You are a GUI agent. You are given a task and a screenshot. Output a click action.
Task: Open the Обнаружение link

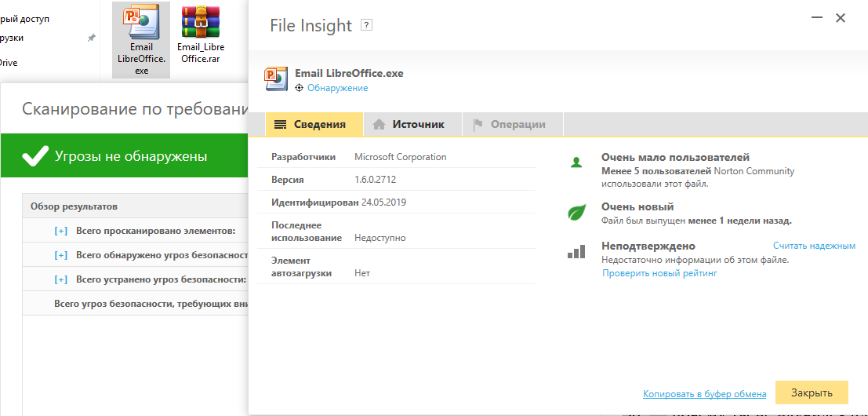[x=338, y=88]
